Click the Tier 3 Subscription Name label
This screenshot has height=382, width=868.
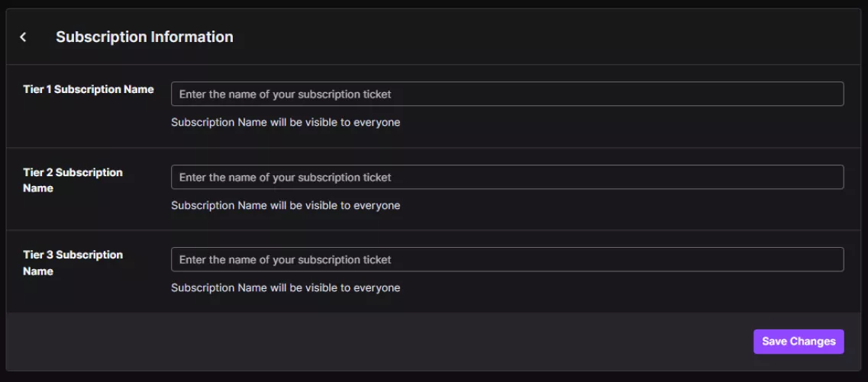pos(73,263)
